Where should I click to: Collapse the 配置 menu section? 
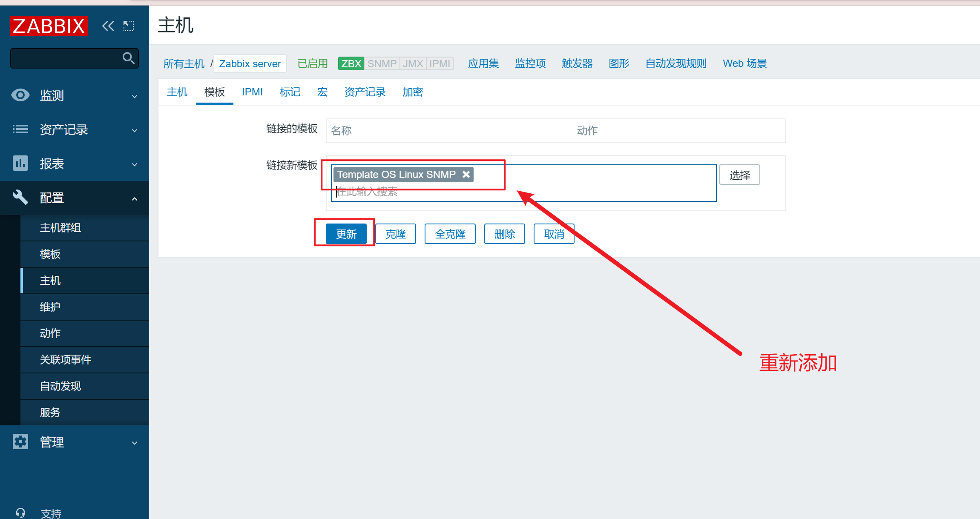click(x=75, y=198)
